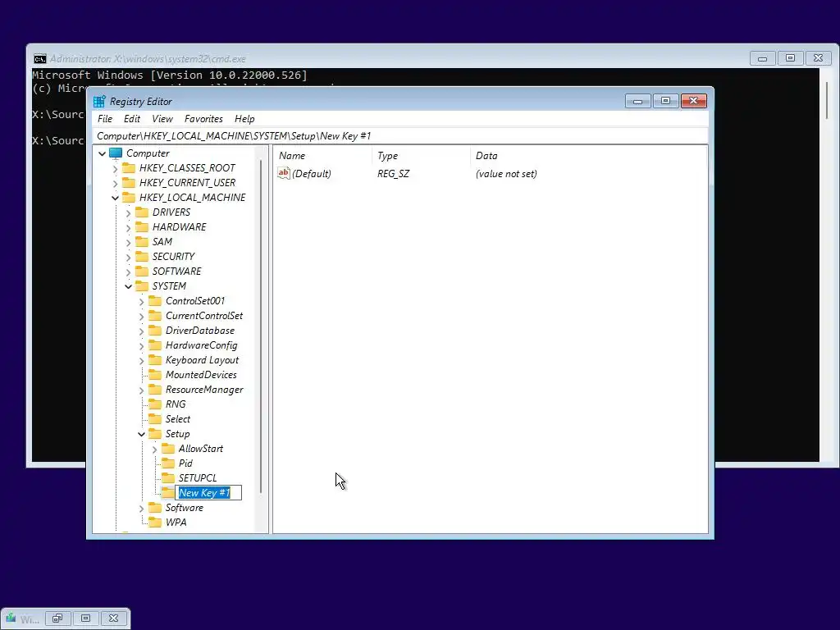Open the Help menu in Registry Editor
The image size is (840, 630).
(x=244, y=119)
